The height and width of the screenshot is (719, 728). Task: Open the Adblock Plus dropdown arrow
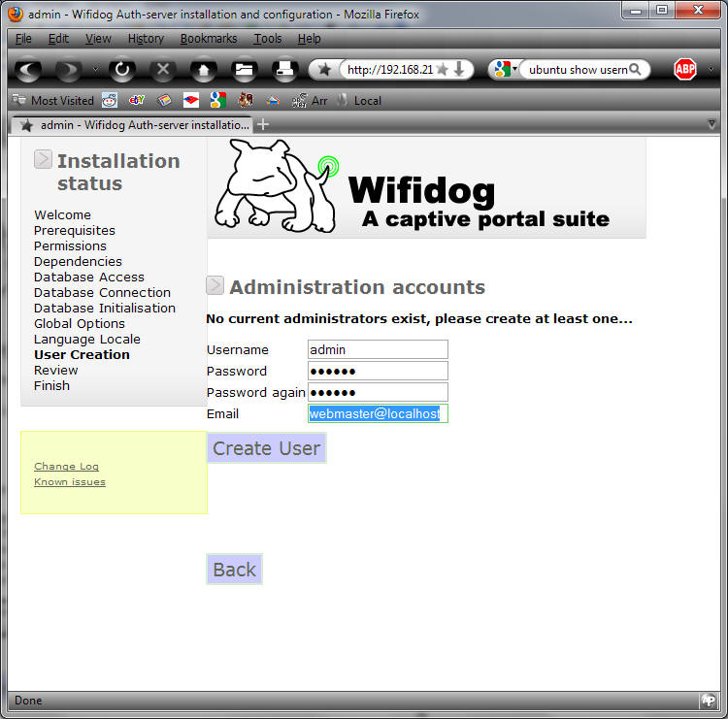(711, 70)
